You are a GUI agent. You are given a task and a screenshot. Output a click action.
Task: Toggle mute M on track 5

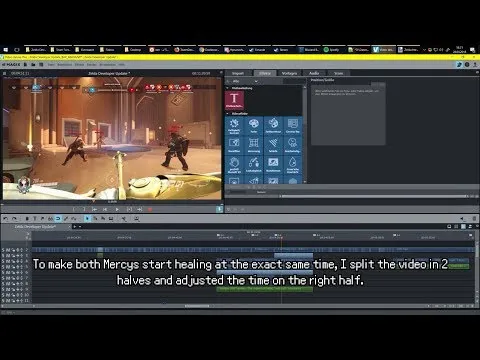click(8, 267)
